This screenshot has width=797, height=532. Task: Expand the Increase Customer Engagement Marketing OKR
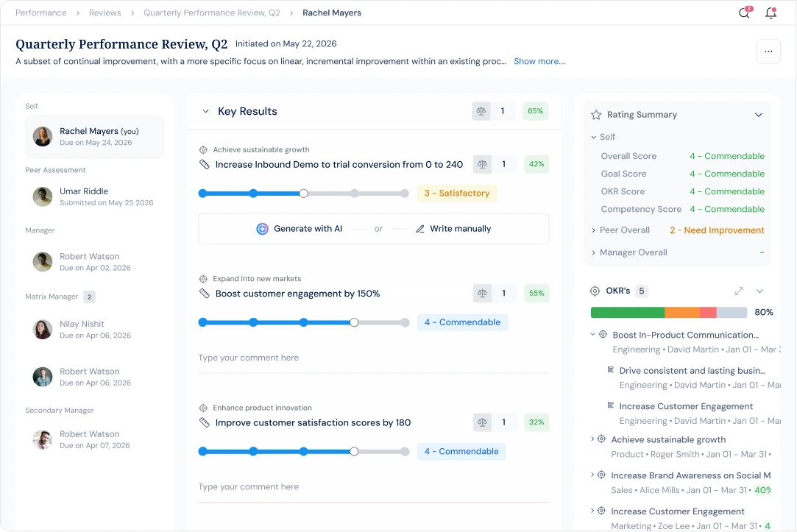tap(592, 510)
